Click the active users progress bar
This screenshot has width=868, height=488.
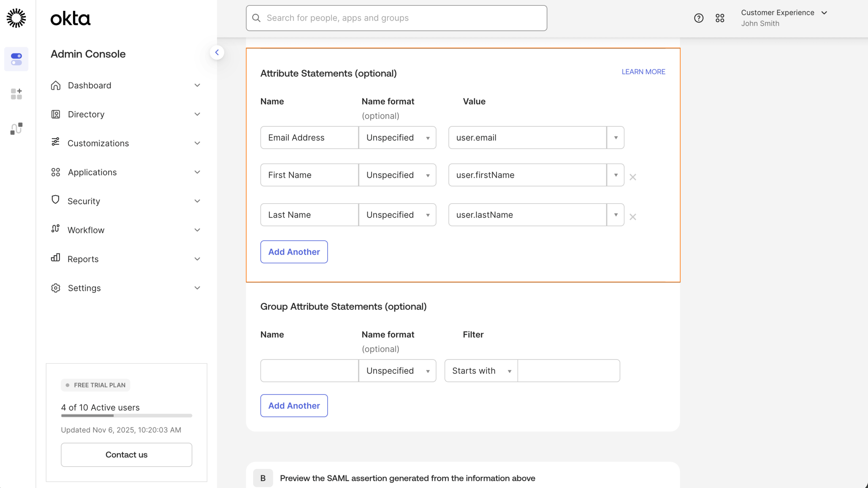pyautogui.click(x=126, y=416)
